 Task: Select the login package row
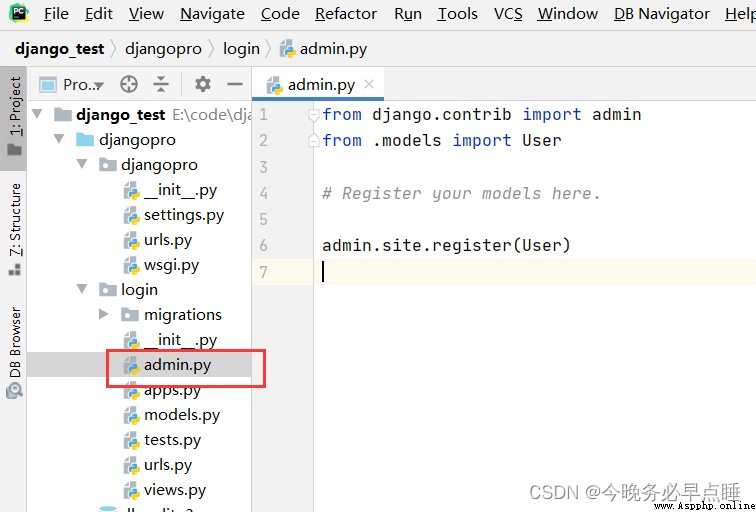pyautogui.click(x=139, y=290)
